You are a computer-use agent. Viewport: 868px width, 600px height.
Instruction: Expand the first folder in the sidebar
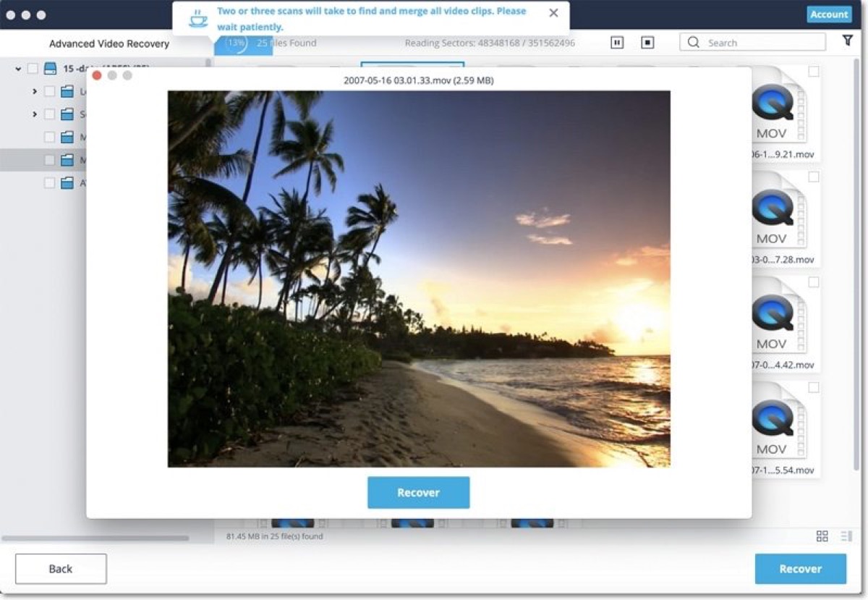point(33,91)
